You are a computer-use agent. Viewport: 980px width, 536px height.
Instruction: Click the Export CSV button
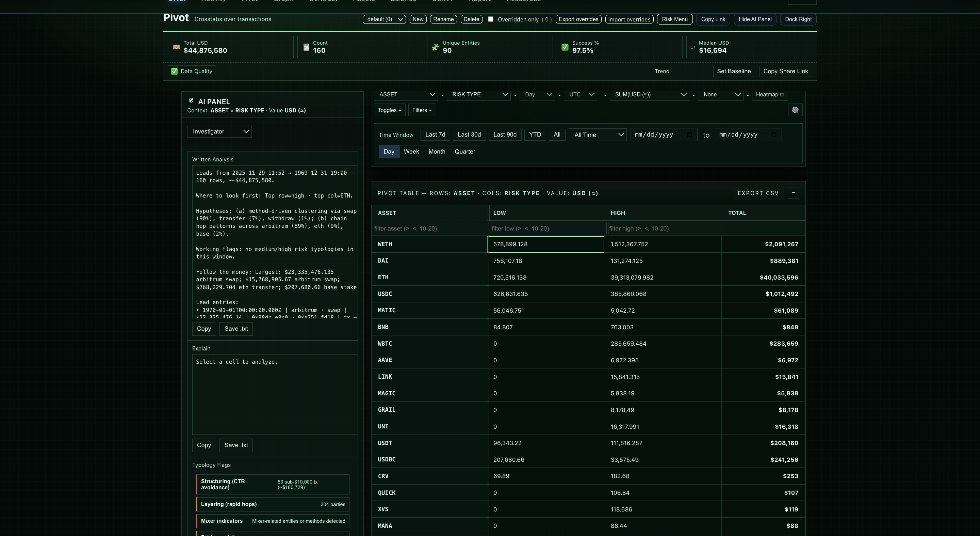(x=757, y=193)
